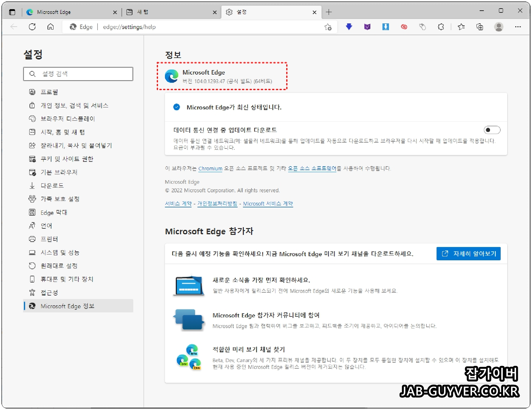Click the 설정 검색 search field
The height and width of the screenshot is (410, 532).
[x=78, y=74]
